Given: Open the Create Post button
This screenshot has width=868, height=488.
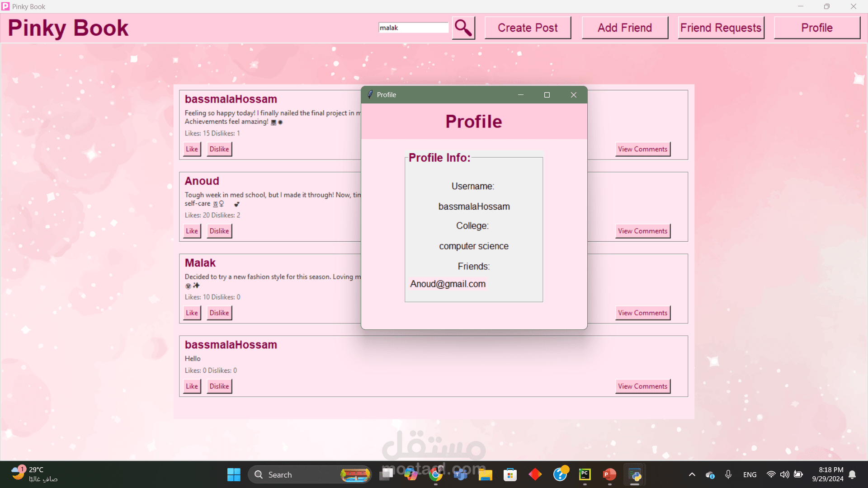Looking at the screenshot, I should 528,28.
